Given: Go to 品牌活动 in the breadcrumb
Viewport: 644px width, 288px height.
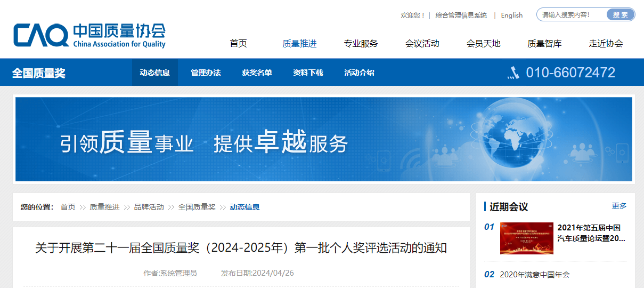Looking at the screenshot, I should tap(149, 207).
